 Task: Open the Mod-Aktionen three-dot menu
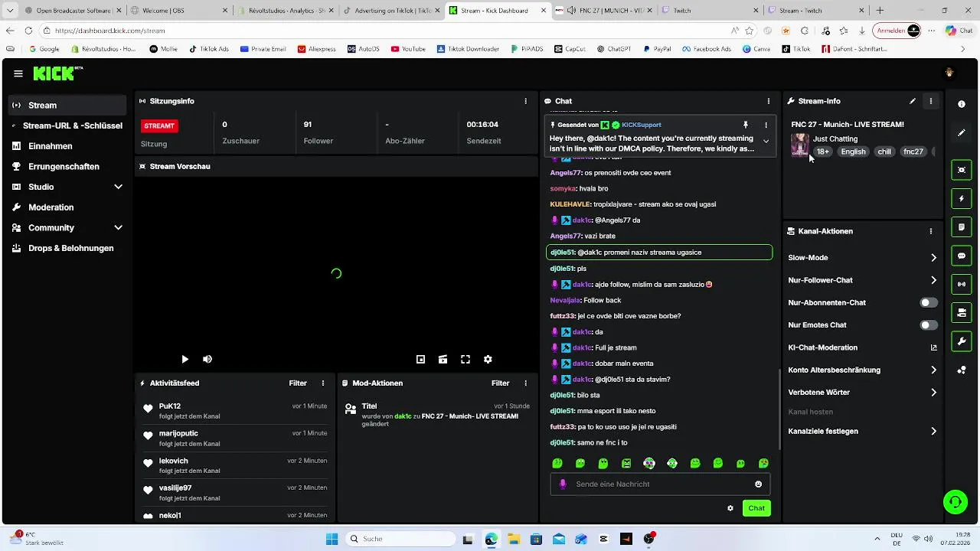click(525, 383)
